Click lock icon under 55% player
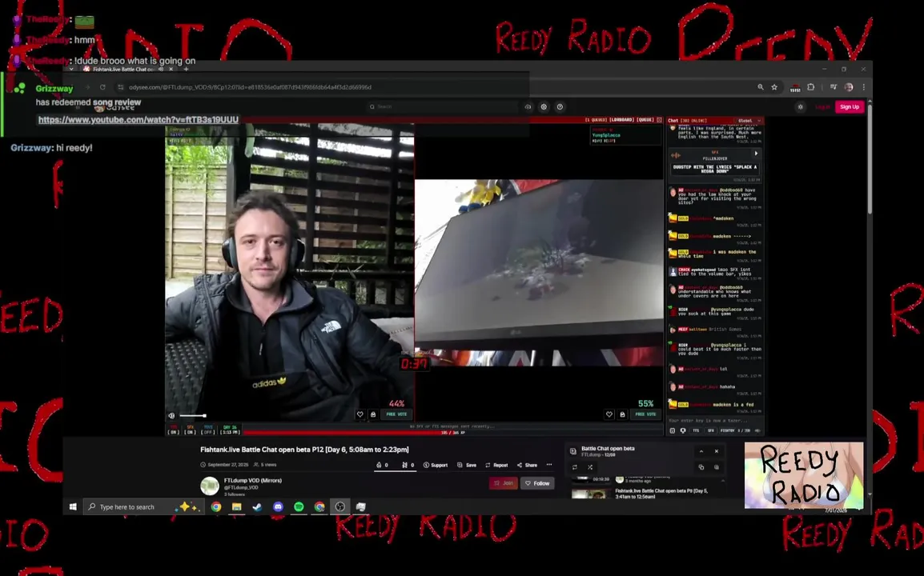 click(622, 414)
